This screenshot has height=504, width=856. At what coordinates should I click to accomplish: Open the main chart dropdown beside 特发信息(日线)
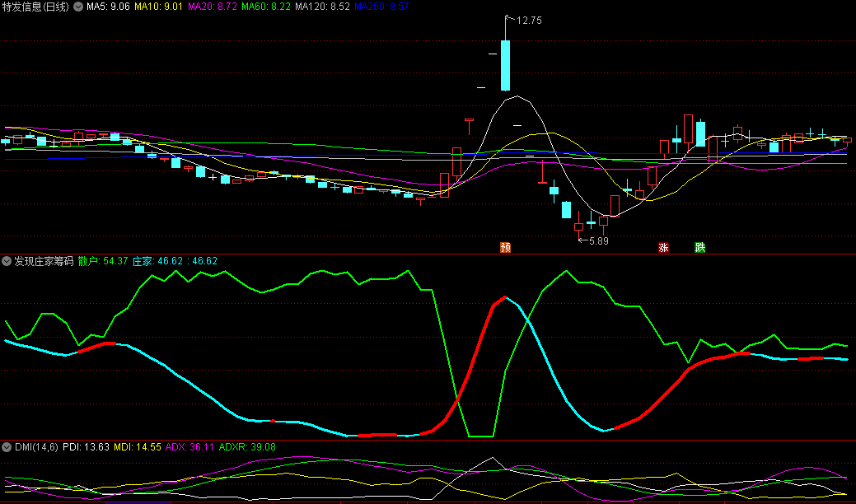78,7
